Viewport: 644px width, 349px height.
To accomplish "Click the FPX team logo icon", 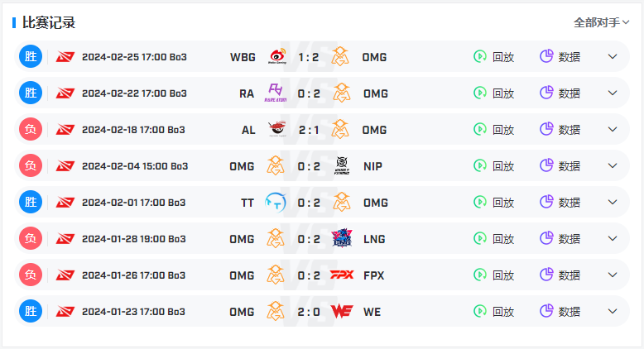I will pos(342,275).
